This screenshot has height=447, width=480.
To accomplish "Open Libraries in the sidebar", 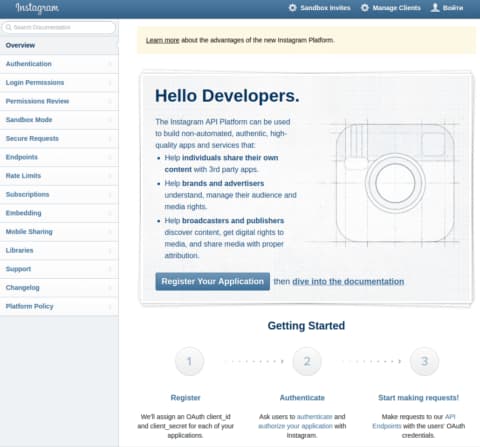I will pyautogui.click(x=59, y=251).
